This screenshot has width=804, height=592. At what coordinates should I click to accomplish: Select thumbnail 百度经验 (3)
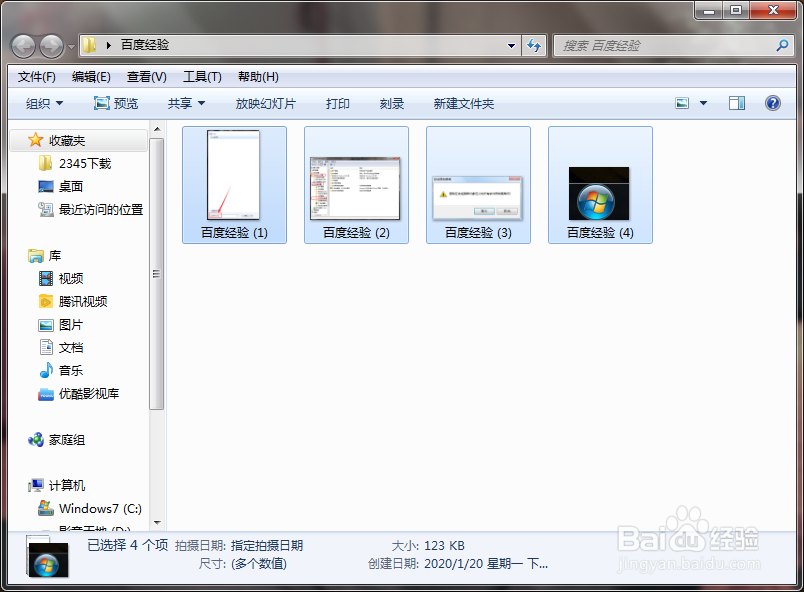[x=478, y=185]
